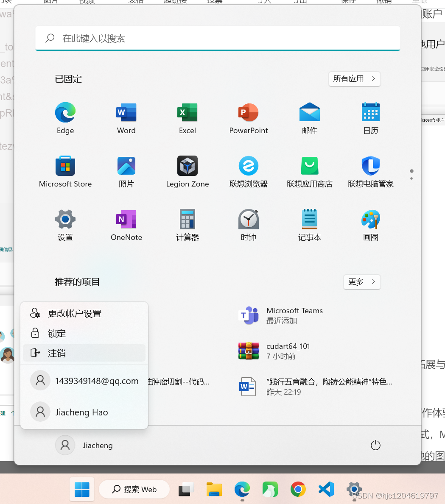Open Visual Studio Code on taskbar

(x=326, y=489)
